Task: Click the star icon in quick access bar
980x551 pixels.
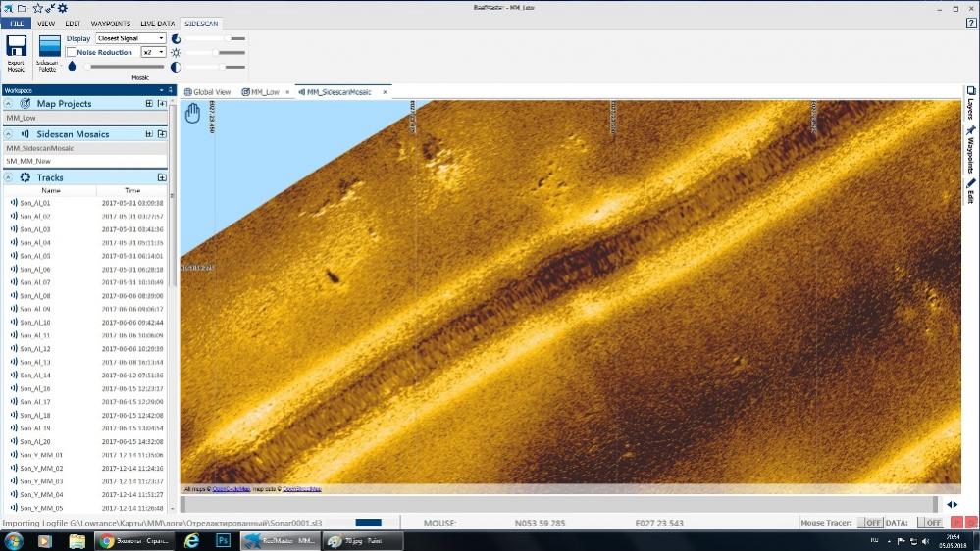Action: coord(37,8)
